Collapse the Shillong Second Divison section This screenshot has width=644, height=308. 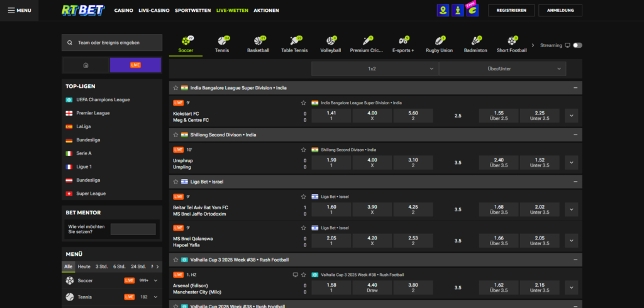[x=575, y=135]
